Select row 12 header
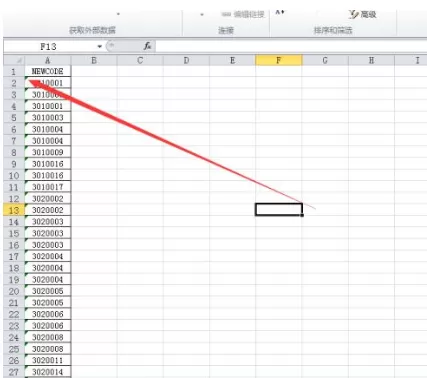427x378 pixels. 14,199
